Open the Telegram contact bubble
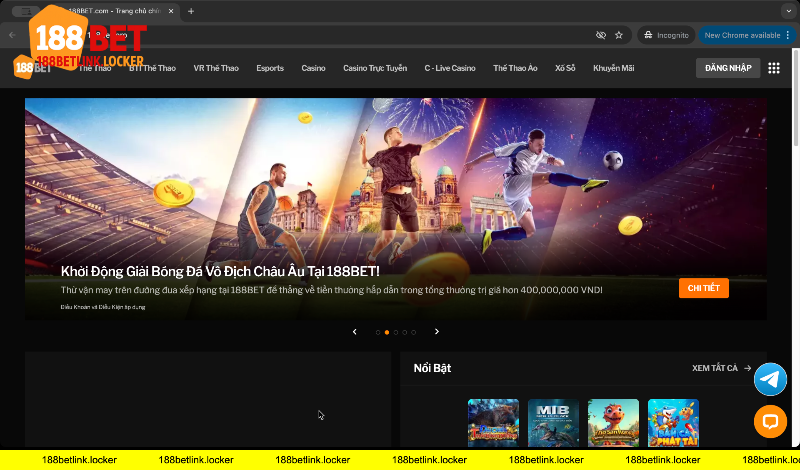The image size is (800, 470). 770,379
